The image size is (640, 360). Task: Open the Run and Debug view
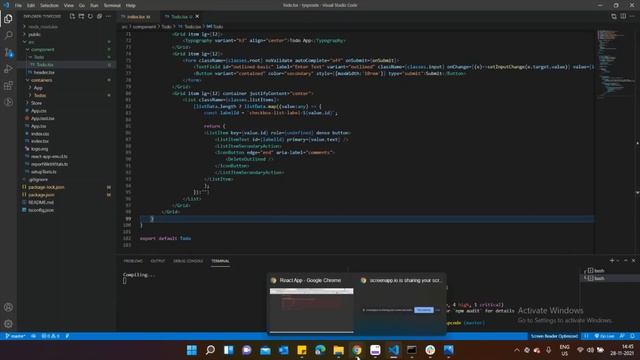[8, 69]
